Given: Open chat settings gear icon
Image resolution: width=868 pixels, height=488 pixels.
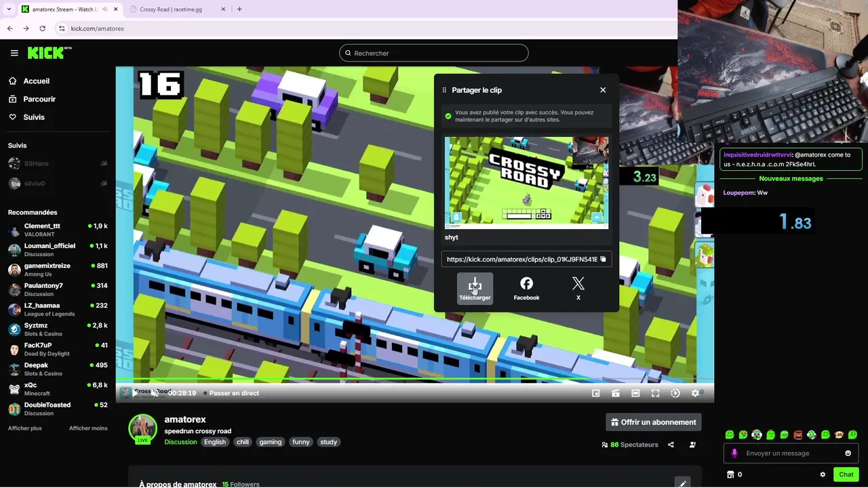Looking at the screenshot, I should pyautogui.click(x=823, y=474).
